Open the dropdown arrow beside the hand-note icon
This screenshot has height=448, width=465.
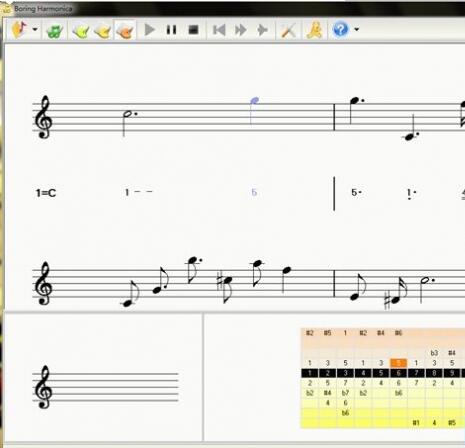tap(35, 29)
